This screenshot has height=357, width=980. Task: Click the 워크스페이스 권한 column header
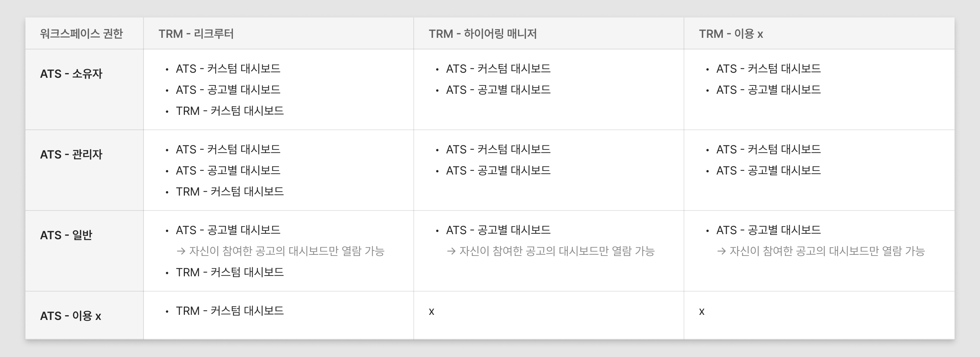click(x=81, y=34)
